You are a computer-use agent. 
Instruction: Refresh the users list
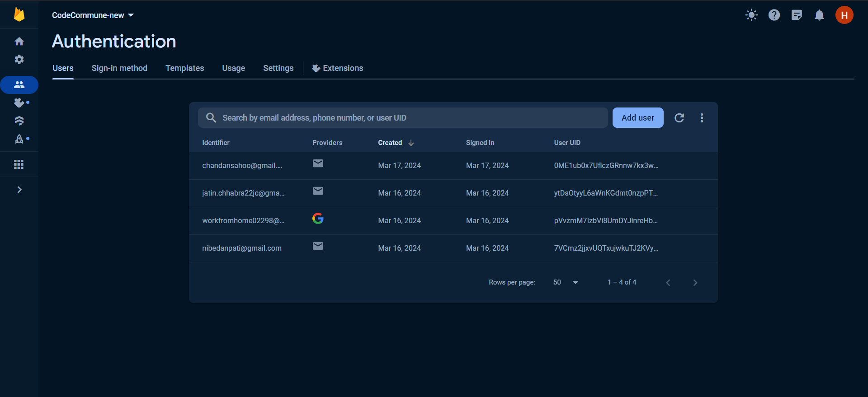tap(679, 118)
